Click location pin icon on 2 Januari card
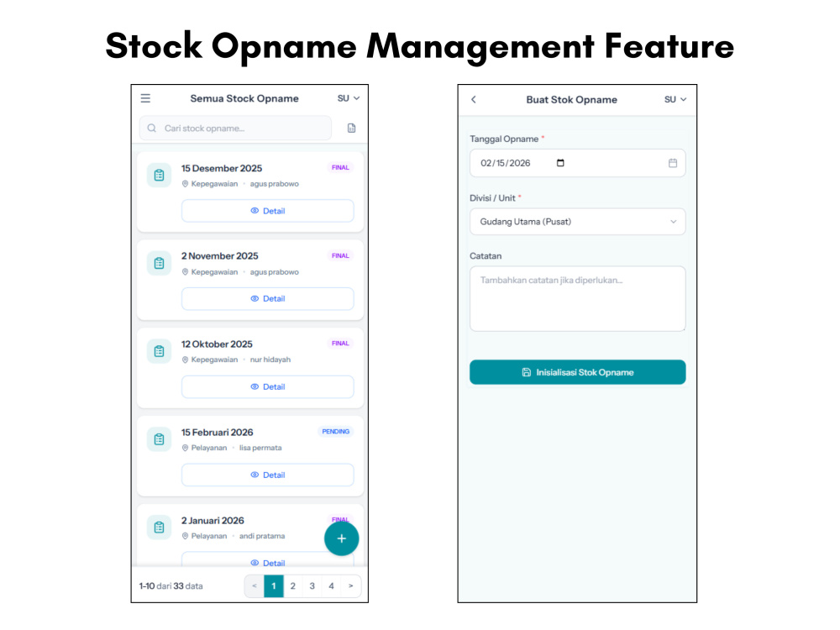Image resolution: width=840 pixels, height=630 pixels. tap(185, 536)
